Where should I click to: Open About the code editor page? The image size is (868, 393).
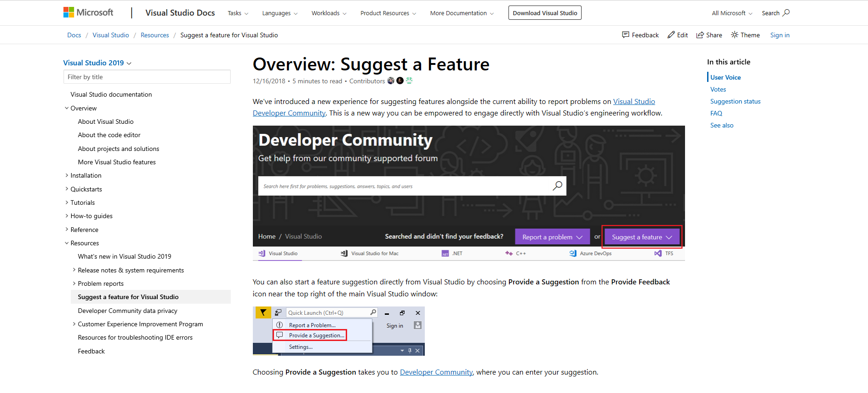[109, 135]
